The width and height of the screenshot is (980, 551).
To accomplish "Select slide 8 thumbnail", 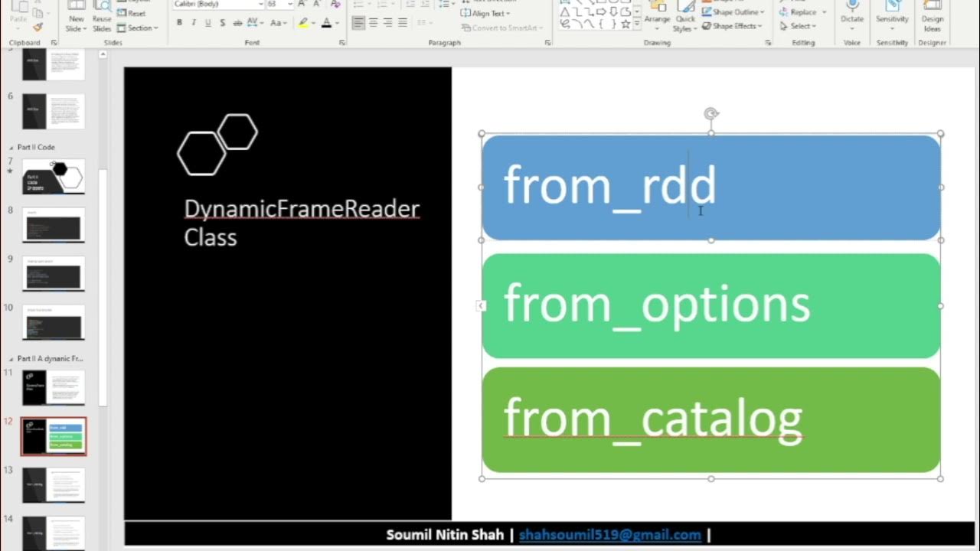I will (54, 225).
